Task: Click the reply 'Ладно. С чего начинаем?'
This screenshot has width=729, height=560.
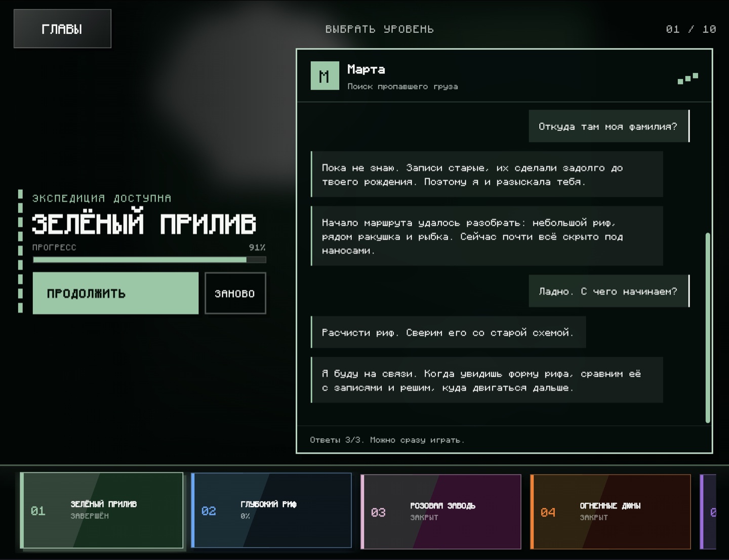Action: [609, 291]
